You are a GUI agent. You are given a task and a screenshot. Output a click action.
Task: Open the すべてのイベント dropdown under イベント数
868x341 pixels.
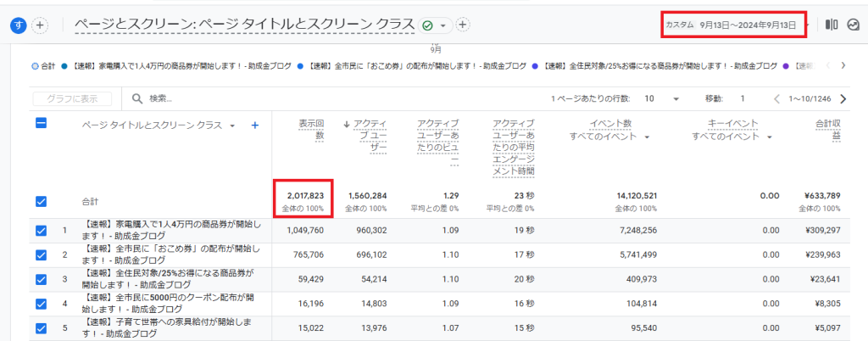coord(647,137)
